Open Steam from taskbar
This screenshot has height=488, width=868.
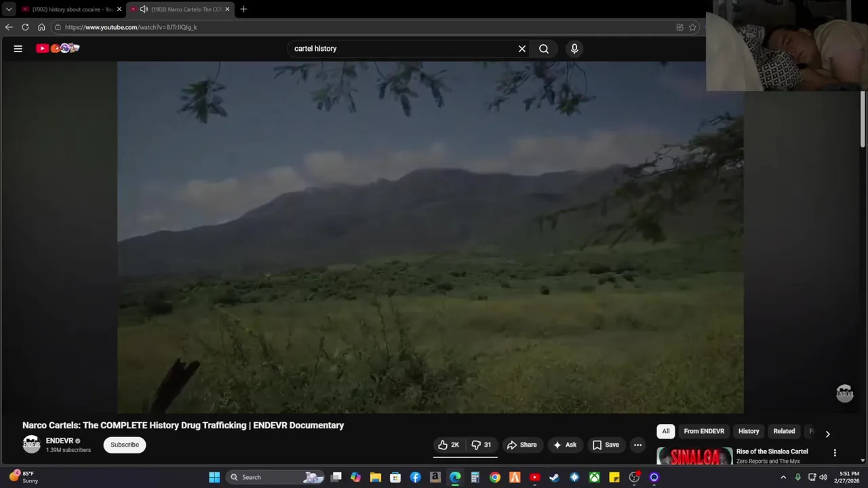[555, 477]
